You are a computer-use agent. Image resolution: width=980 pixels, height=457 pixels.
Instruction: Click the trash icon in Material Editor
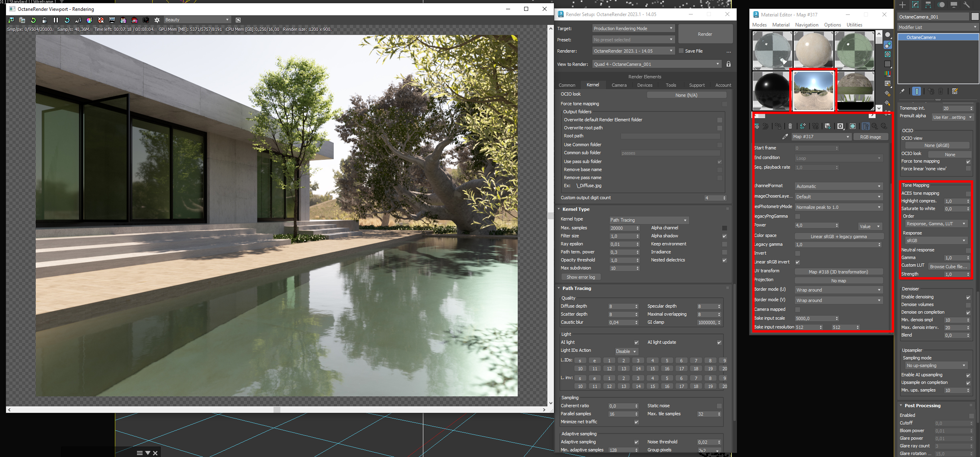pos(790,126)
